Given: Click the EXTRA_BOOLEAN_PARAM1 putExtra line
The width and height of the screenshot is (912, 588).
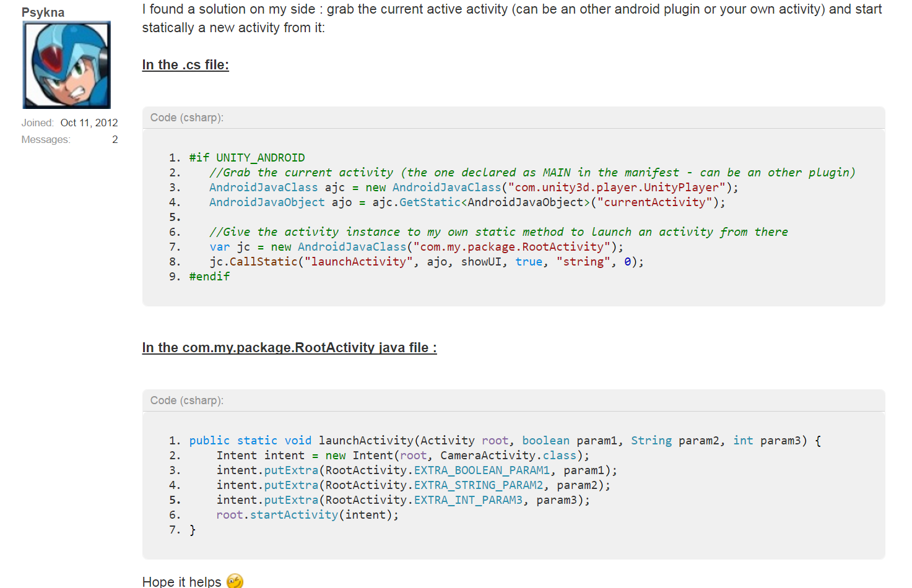Looking at the screenshot, I should (417, 470).
